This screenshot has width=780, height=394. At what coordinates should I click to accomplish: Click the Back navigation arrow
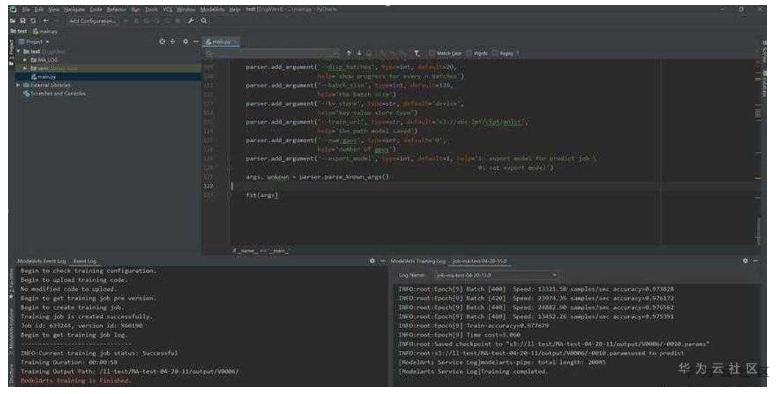click(46, 21)
